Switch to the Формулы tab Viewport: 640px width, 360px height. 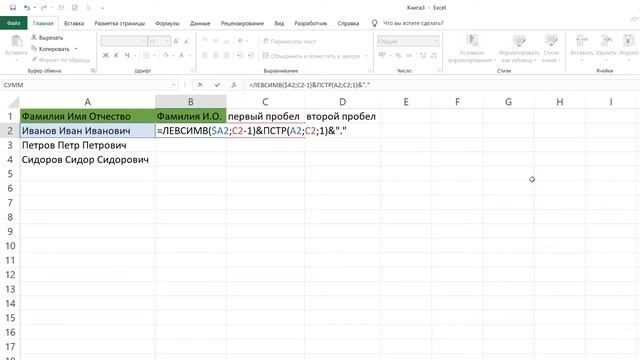pyautogui.click(x=167, y=23)
